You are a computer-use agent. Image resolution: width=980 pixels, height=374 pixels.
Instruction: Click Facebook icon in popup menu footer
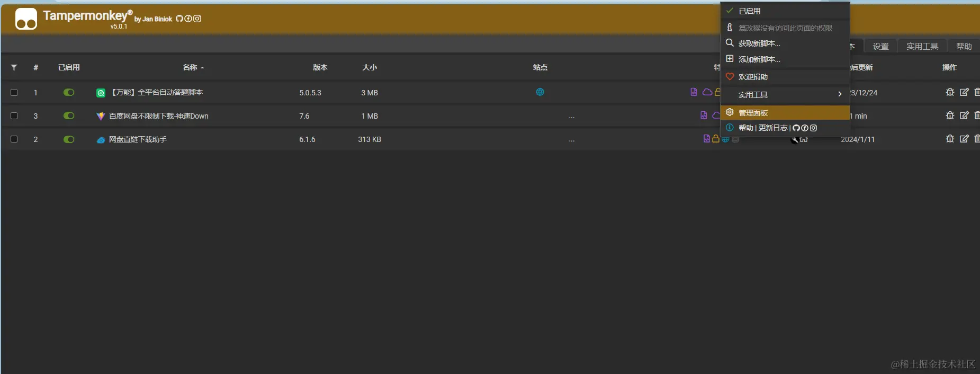pyautogui.click(x=805, y=128)
